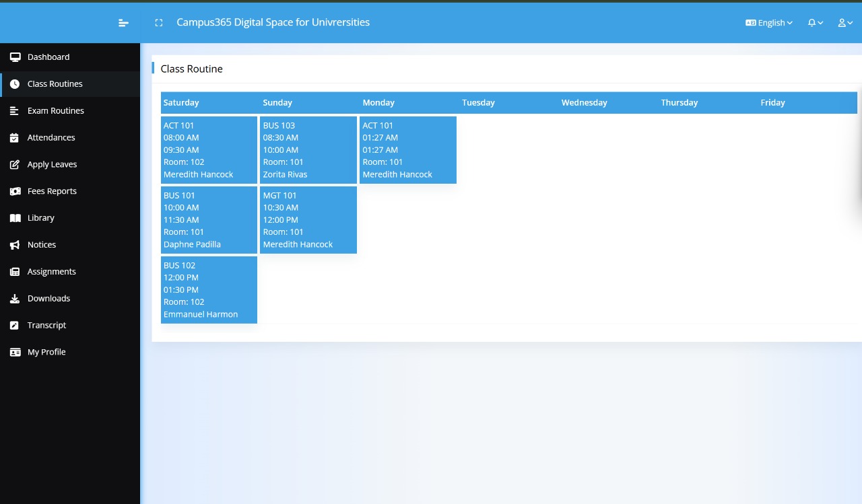
Task: Collapse the sidebar using the menu toggle
Action: click(x=123, y=23)
